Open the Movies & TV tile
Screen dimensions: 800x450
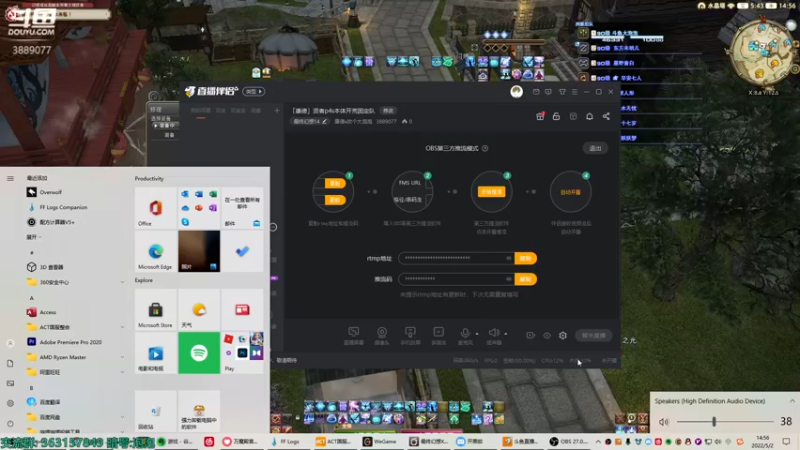pos(155,353)
